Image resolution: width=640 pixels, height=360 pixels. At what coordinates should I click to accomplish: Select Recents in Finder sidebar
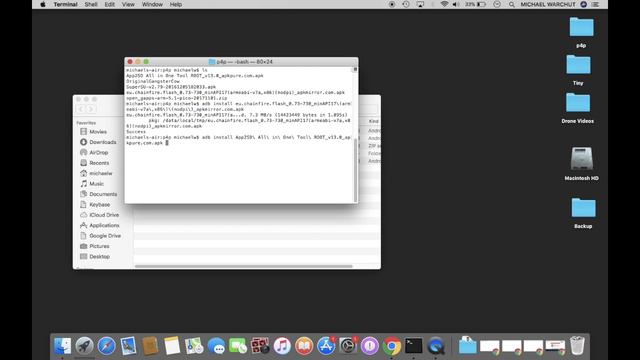tap(99, 163)
